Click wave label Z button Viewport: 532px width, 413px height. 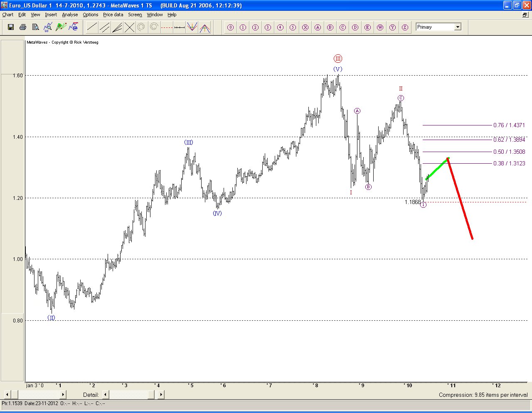coord(405,27)
